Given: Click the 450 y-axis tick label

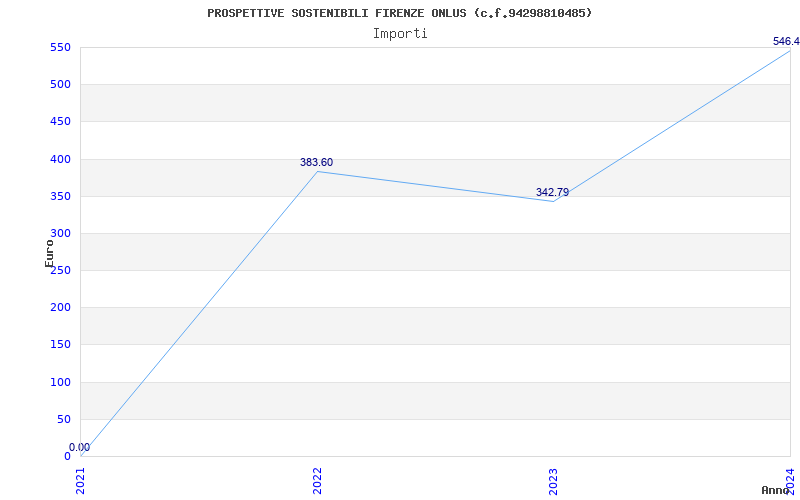Looking at the screenshot, I should pyautogui.click(x=60, y=122).
